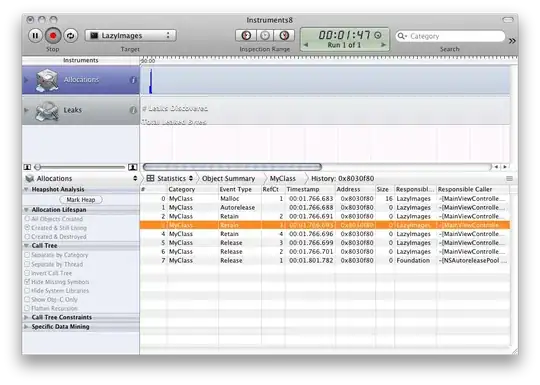Select Created & Destroyed radio button
540x385 pixels.
click(x=27, y=237)
